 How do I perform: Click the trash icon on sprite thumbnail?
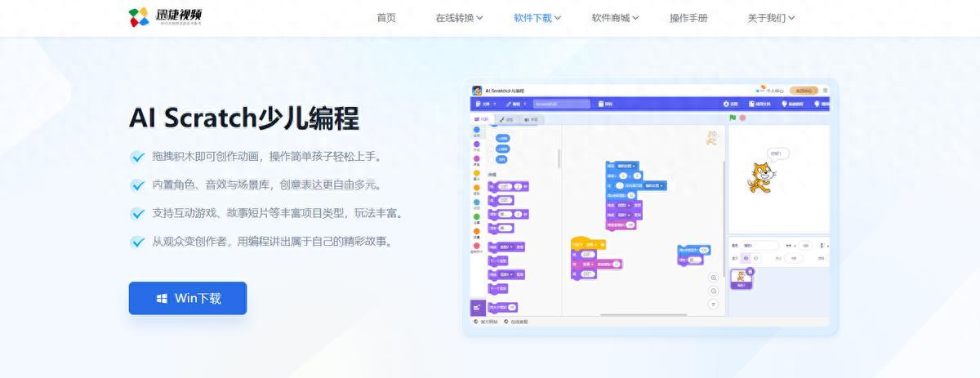(750, 271)
